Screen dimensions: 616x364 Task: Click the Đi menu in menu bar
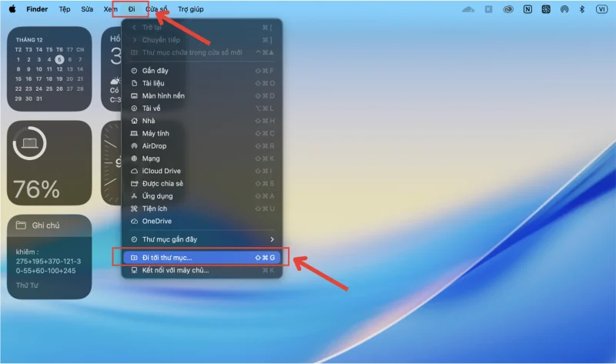click(x=132, y=9)
